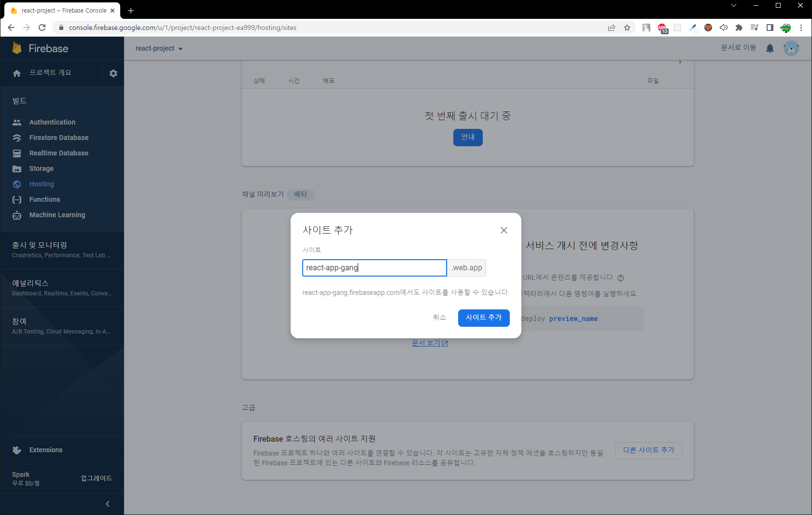Image resolution: width=812 pixels, height=515 pixels.
Task: Open the react-project selector dropdown
Action: point(159,49)
